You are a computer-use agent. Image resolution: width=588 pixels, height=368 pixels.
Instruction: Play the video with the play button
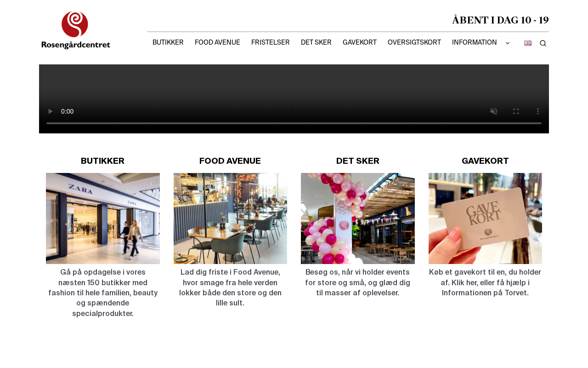[x=51, y=111]
